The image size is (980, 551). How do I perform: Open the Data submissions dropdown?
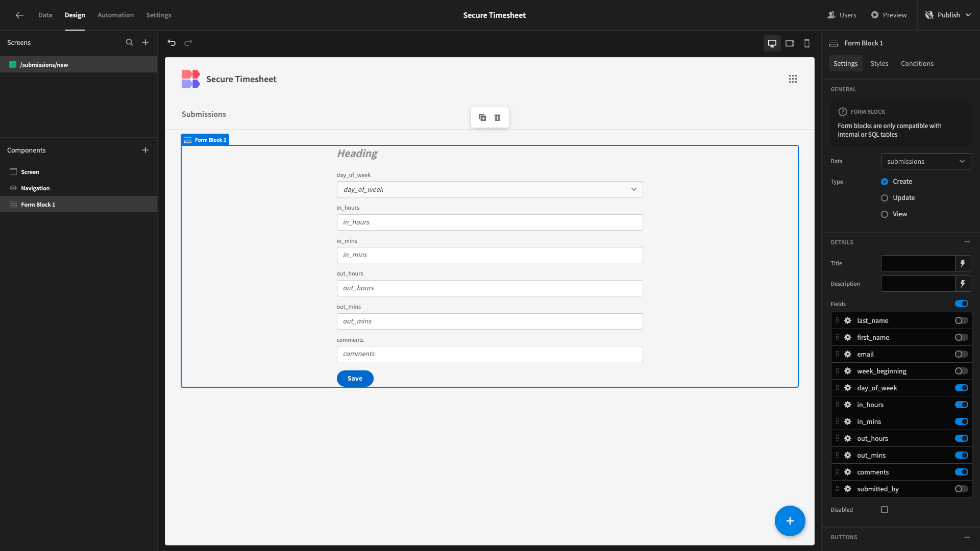point(926,161)
